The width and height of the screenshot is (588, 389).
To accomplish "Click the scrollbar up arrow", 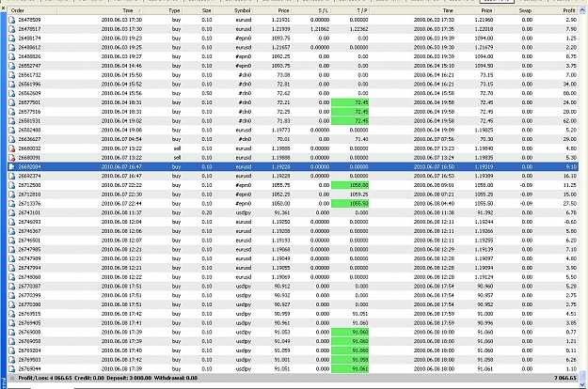I will pyautogui.click(x=582, y=10).
